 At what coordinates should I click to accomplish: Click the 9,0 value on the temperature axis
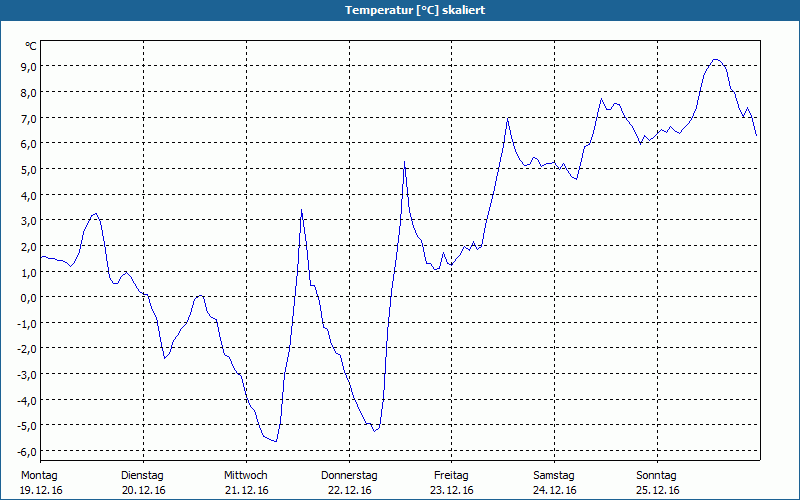tap(29, 67)
